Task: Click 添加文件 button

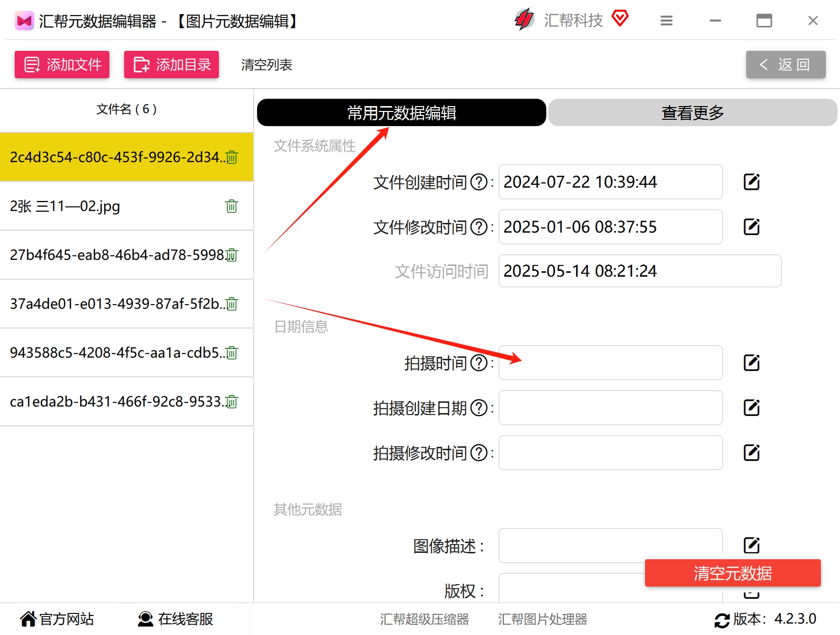Action: pos(62,65)
